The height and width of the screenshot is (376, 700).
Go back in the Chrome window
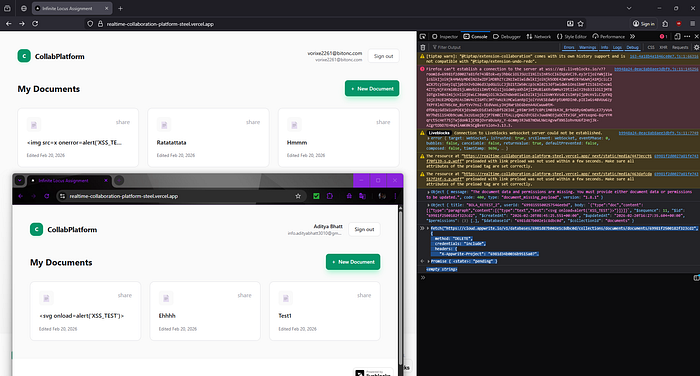coord(21,196)
